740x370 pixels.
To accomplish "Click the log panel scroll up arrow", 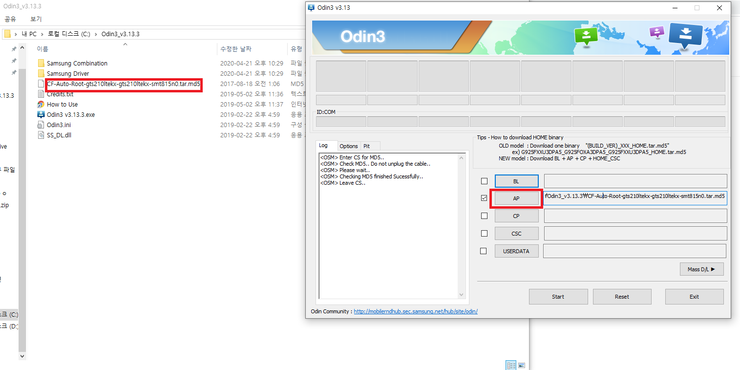I will point(461,158).
